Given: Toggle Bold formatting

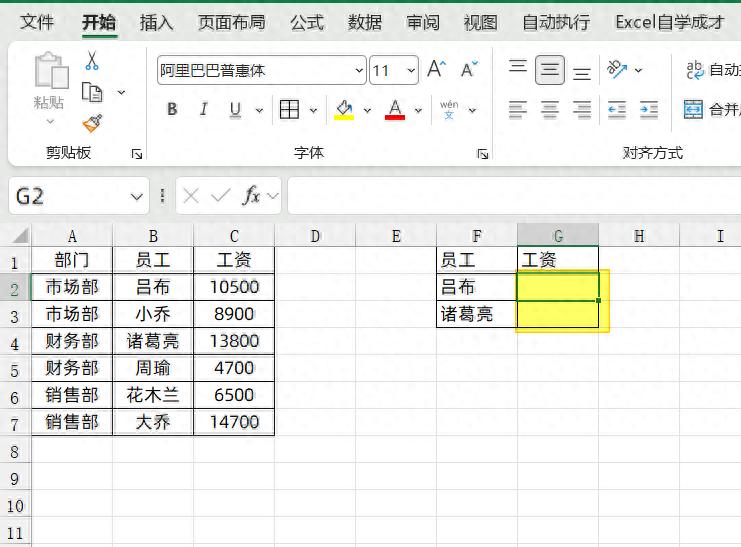Looking at the screenshot, I should pyautogui.click(x=172, y=110).
